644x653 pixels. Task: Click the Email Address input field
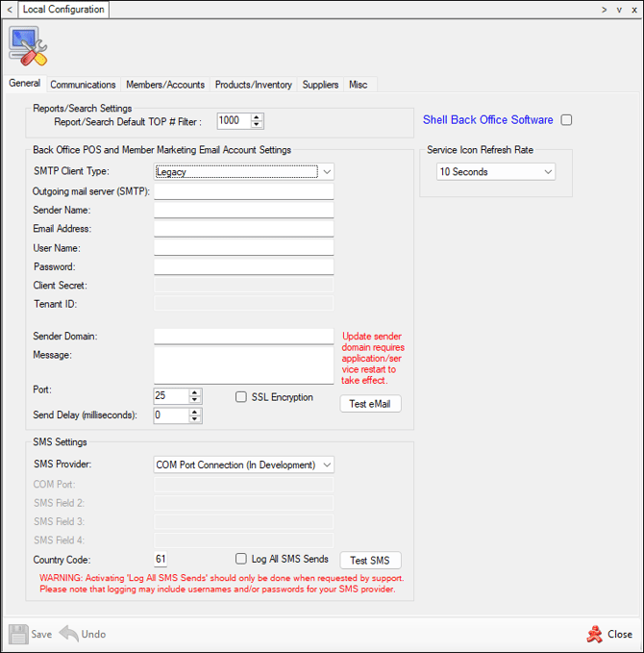pos(244,229)
